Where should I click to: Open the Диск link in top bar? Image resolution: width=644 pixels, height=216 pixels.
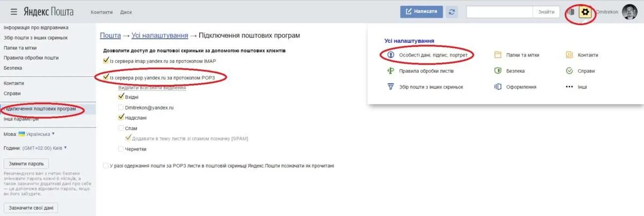[126, 12]
